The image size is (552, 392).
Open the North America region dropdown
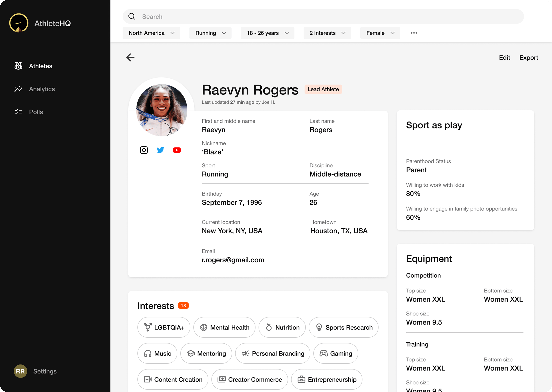[x=151, y=33]
